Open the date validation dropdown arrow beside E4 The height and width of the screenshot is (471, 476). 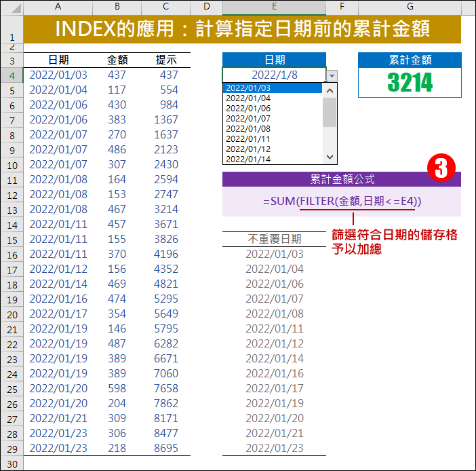pos(332,75)
